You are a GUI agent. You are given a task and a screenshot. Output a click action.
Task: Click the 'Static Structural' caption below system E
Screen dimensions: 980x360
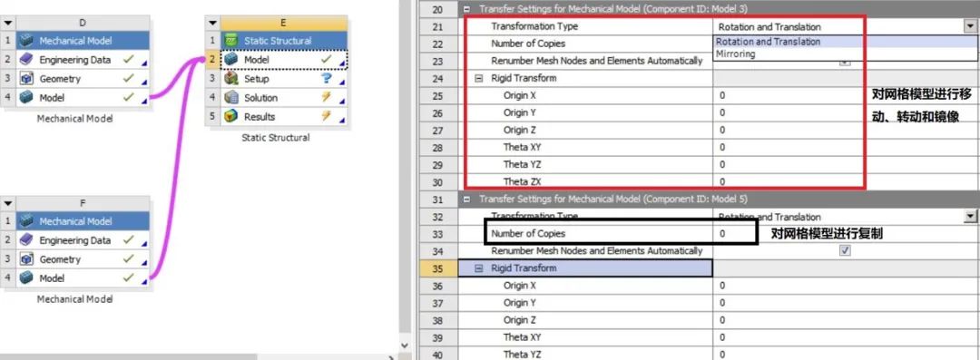[x=276, y=138]
